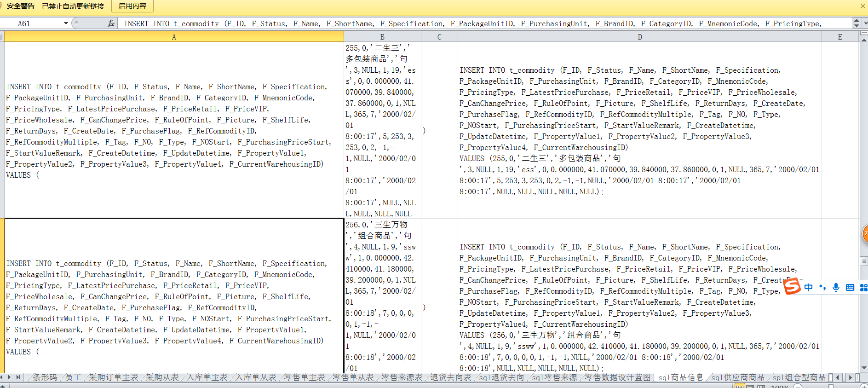Viewport: 868px width, 388px height.
Task: Select column D cell with VALUES (255,0,'二生三'
Action: [640, 130]
